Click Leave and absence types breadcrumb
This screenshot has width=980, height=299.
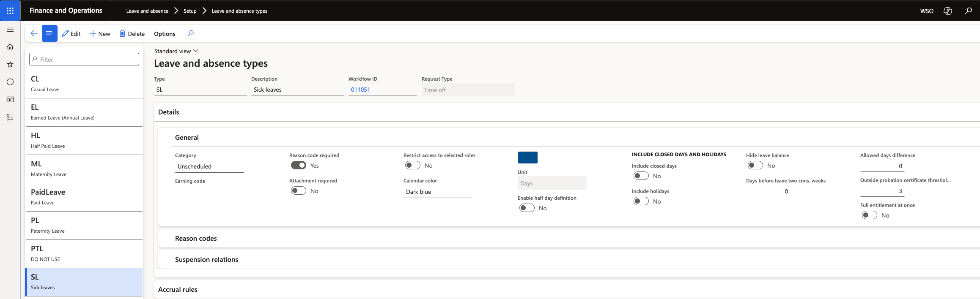click(x=239, y=11)
